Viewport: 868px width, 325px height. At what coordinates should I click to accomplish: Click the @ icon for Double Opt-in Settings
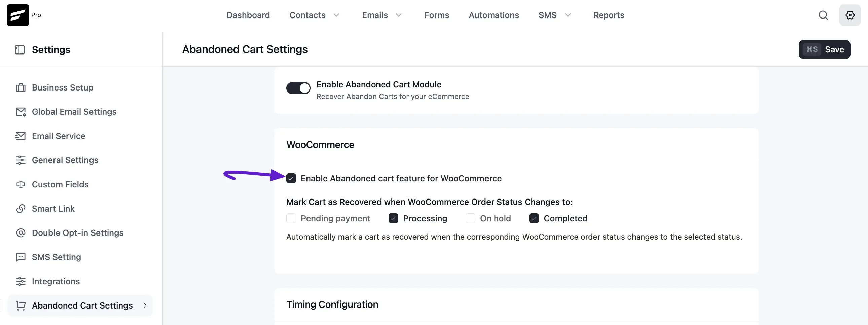pos(21,233)
